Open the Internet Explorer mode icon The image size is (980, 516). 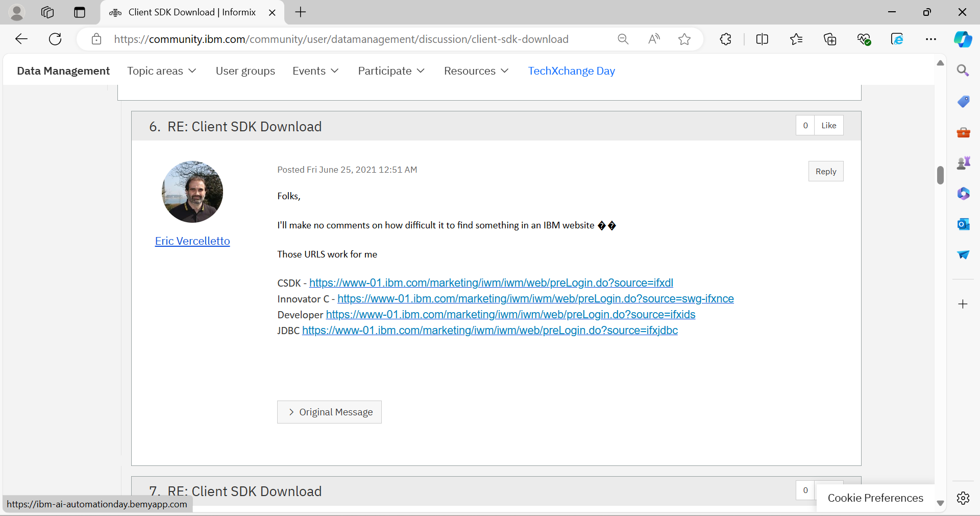(897, 39)
